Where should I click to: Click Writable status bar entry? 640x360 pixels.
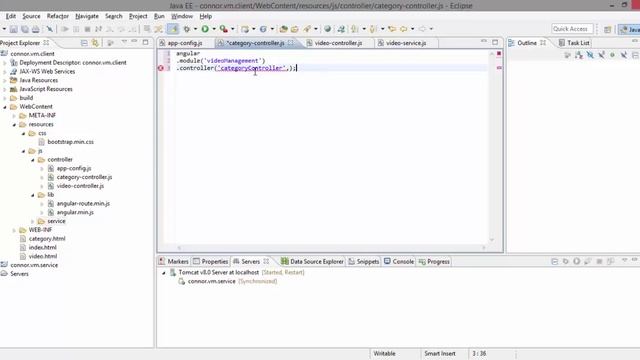[x=384, y=353]
